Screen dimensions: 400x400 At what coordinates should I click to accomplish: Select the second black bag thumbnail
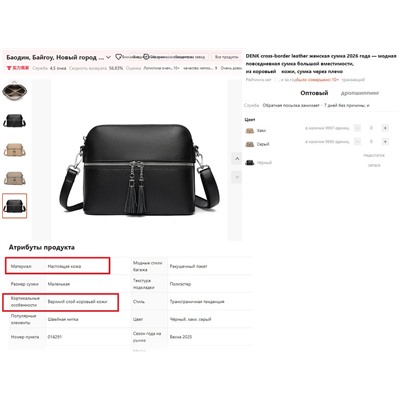(x=15, y=120)
